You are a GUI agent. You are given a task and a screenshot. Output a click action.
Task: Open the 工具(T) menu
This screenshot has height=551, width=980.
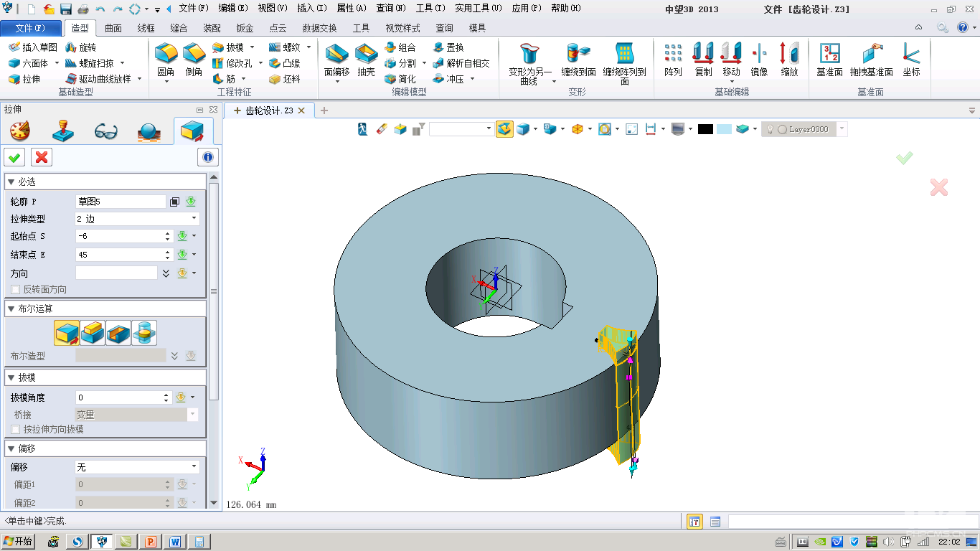(x=430, y=9)
